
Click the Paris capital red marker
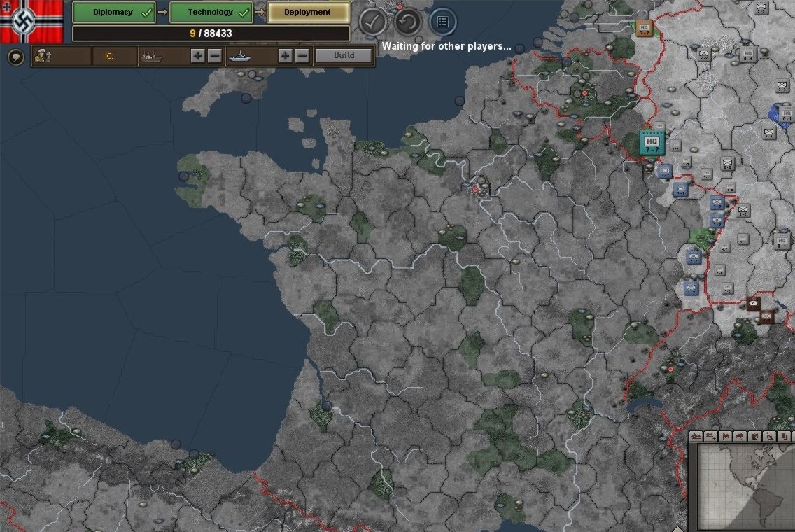coord(475,189)
